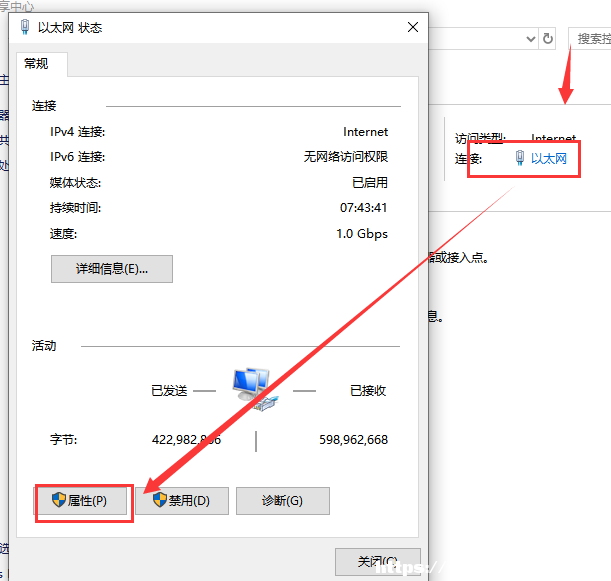
Task: Close the 以太网 状态 dialog with X
Action: pyautogui.click(x=413, y=27)
